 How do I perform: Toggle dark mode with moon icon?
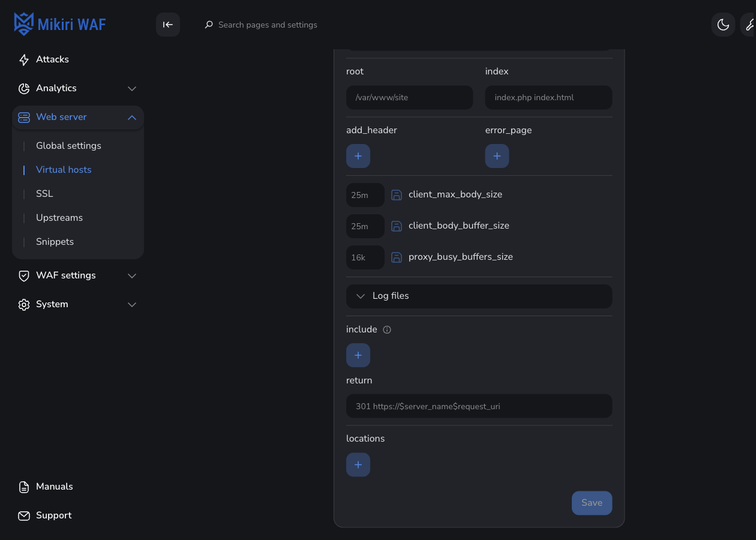pos(723,25)
